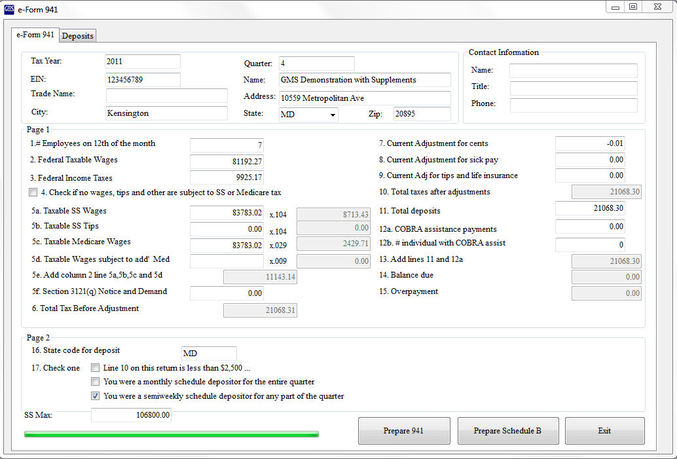Click the 12b COBRA individuals count field
This screenshot has height=459, width=677.
click(x=590, y=245)
